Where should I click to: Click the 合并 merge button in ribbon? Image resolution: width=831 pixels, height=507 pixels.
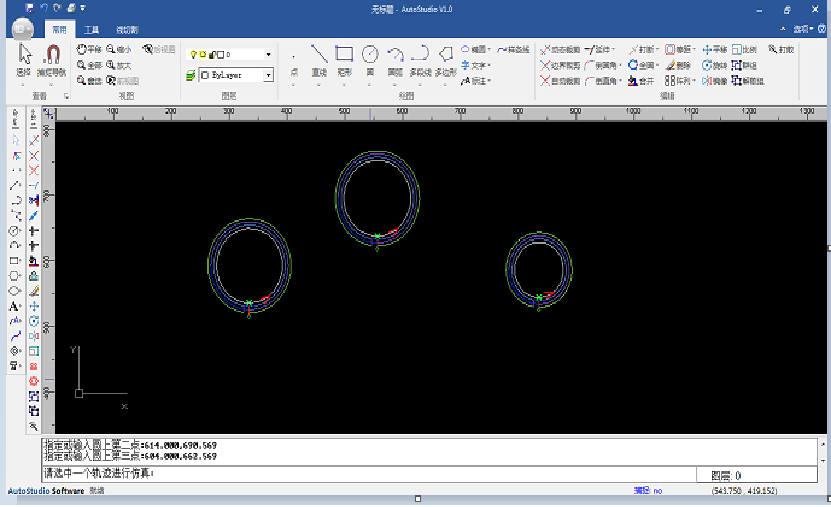pos(641,81)
